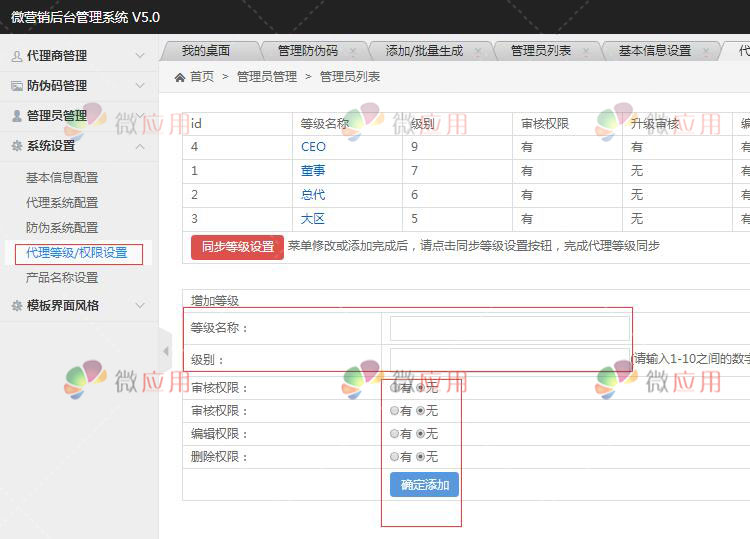
Task: Open the CEO level link
Action: pyautogui.click(x=313, y=147)
